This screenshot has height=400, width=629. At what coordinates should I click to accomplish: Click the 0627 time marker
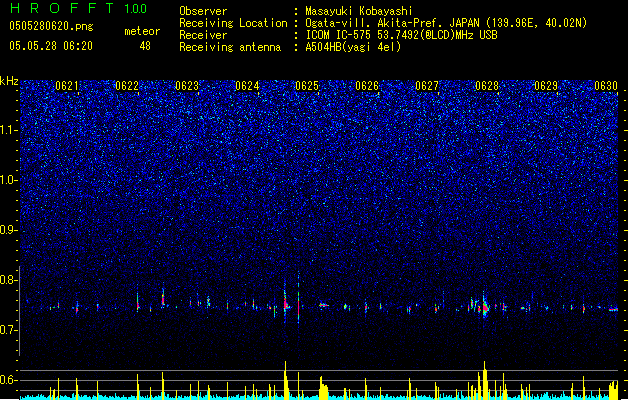427,86
